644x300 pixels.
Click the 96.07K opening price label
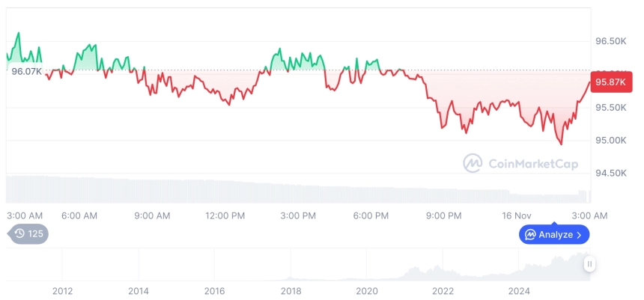26,72
